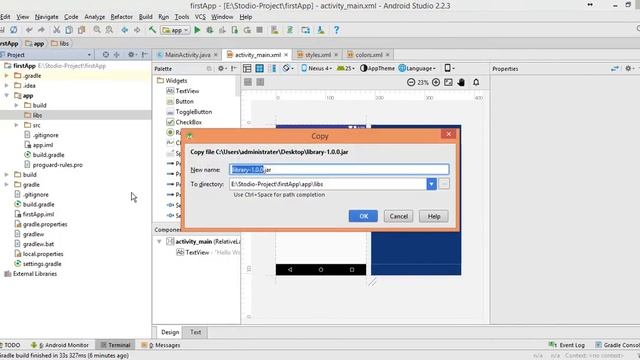The height and width of the screenshot is (360, 640).
Task: Select proguard-rules.pro file
Action: 58,165
